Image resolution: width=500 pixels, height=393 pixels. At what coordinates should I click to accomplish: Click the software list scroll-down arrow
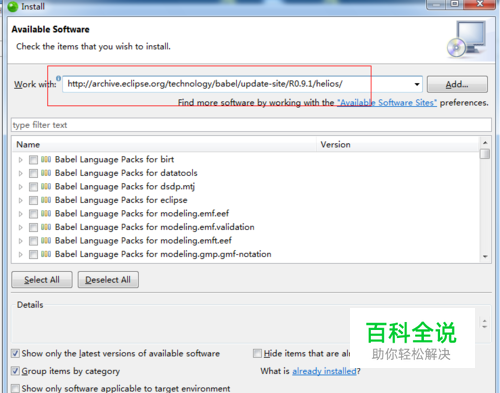coord(485,256)
